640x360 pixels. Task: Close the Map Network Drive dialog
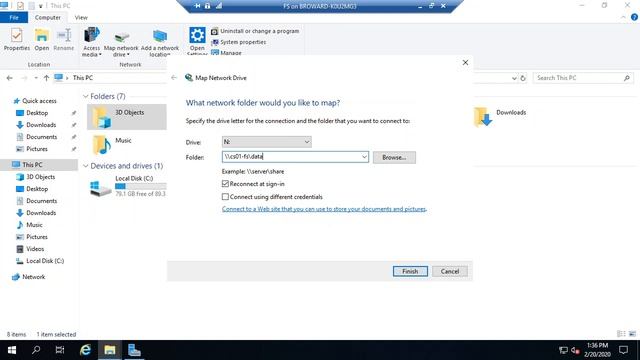(465, 62)
